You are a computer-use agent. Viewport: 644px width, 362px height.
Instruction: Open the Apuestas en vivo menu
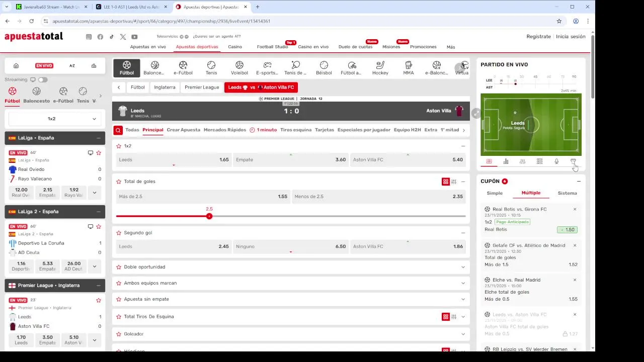148,47
